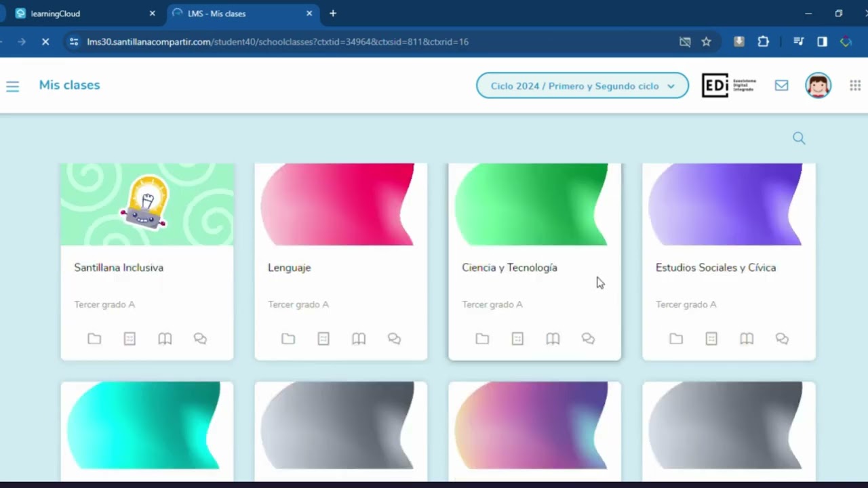Open the folder icon for Estudios Sociales y Cívica
Image resolution: width=868 pixels, height=488 pixels.
(676, 338)
